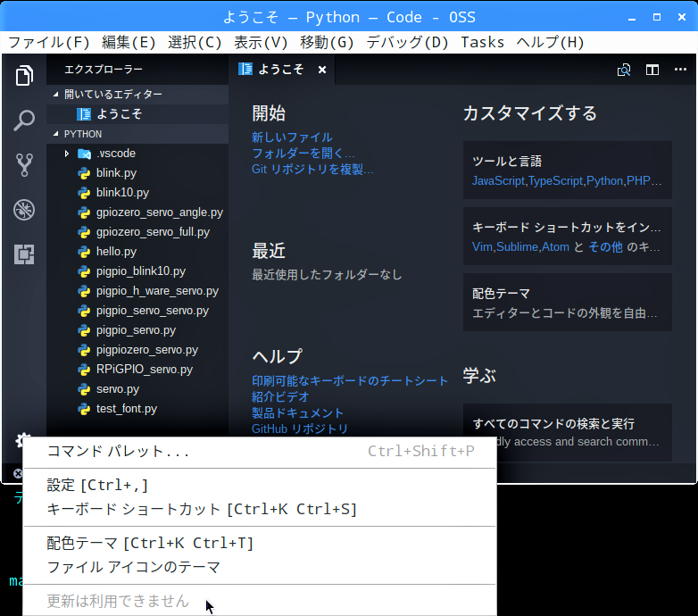Open pigpiozero_servo.py in explorer
This screenshot has width=698, height=616.
(137, 350)
